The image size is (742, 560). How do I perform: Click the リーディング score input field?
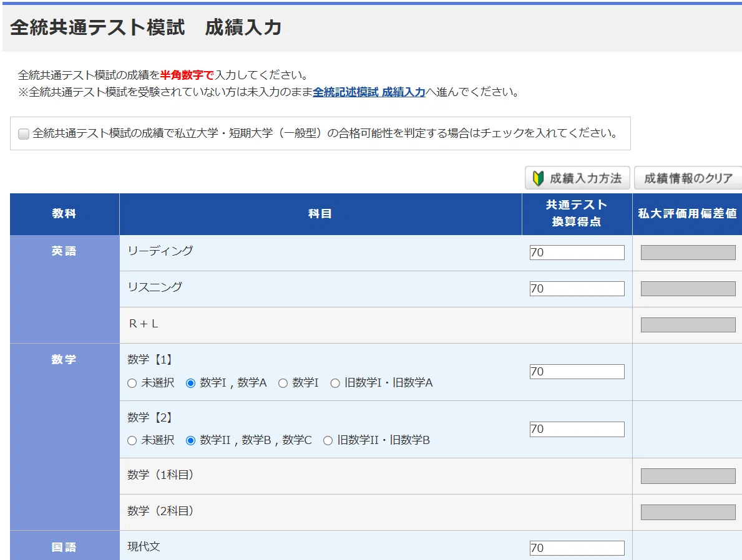[577, 252]
